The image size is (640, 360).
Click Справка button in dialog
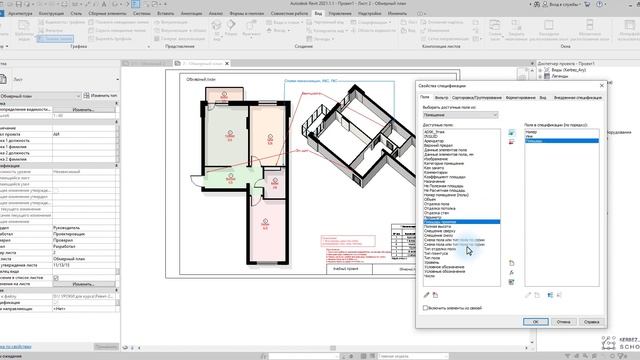(x=591, y=322)
